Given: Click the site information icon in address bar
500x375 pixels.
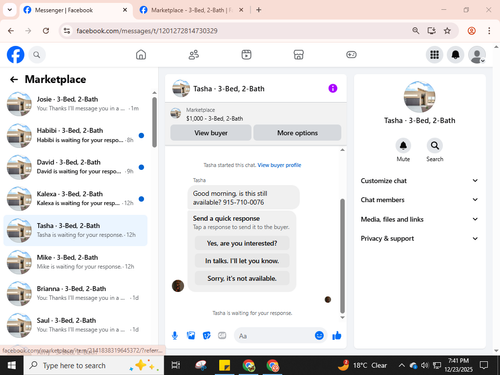Looking at the screenshot, I should click(x=67, y=31).
